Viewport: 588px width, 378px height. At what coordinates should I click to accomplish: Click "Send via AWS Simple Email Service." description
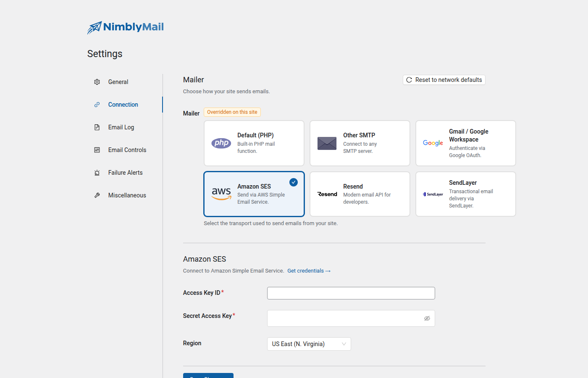tap(261, 198)
